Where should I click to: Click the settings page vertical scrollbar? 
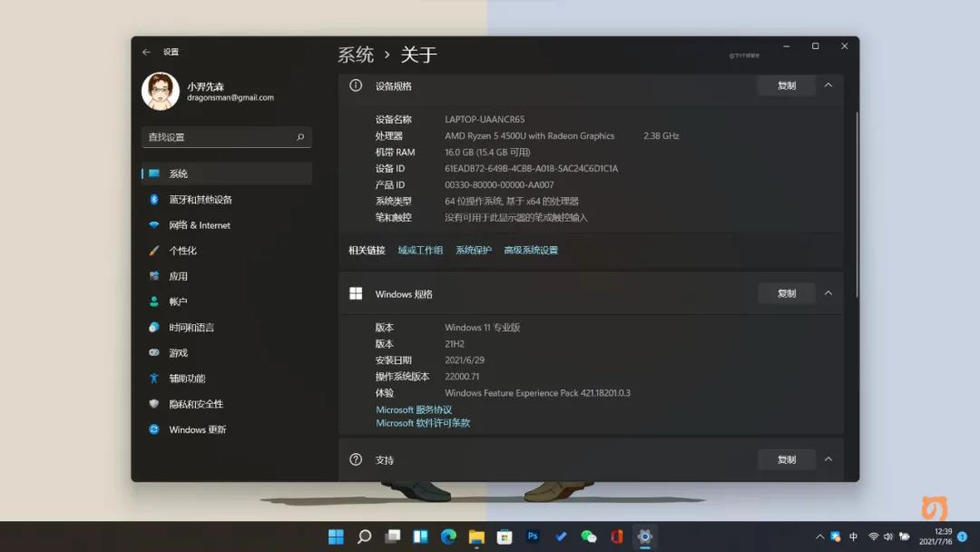[857, 204]
